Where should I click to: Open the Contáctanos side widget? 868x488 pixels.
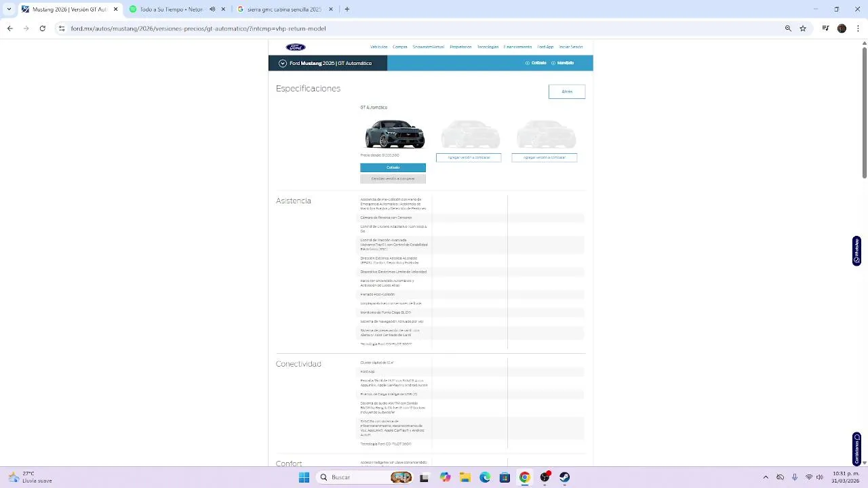[x=856, y=449]
